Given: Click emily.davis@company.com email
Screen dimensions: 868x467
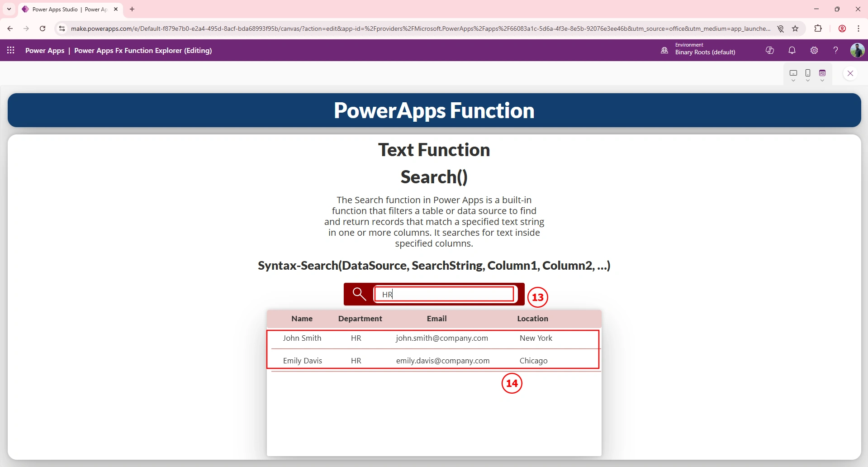Looking at the screenshot, I should point(443,361).
